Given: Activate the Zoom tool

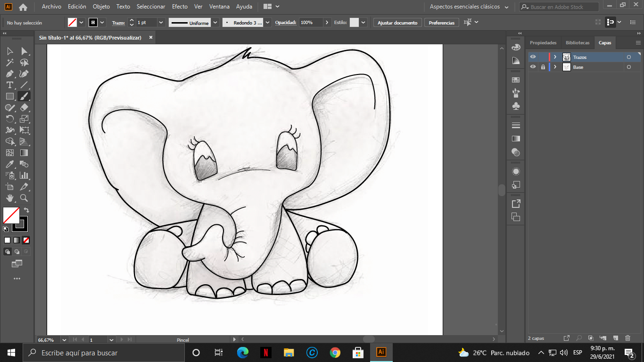Looking at the screenshot, I should (x=24, y=198).
